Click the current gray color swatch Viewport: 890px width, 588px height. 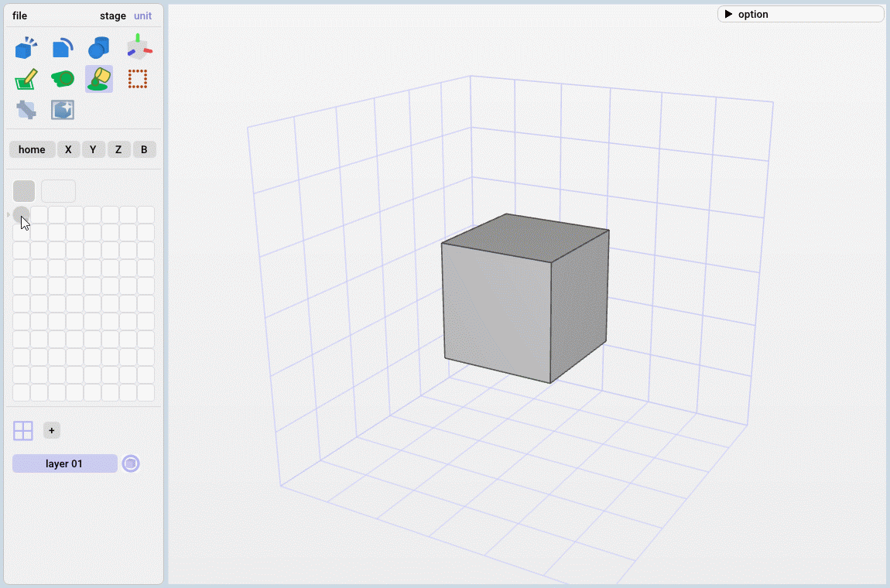click(24, 191)
